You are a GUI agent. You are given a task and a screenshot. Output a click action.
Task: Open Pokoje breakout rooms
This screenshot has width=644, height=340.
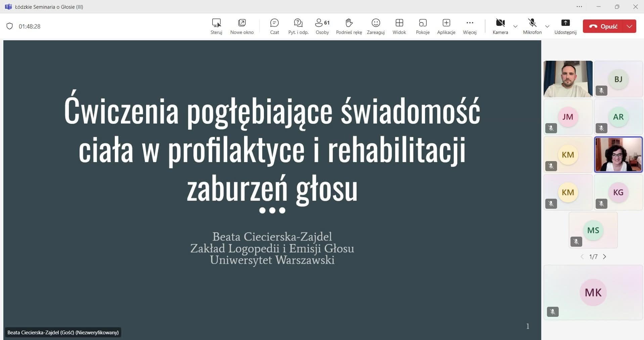tap(422, 26)
